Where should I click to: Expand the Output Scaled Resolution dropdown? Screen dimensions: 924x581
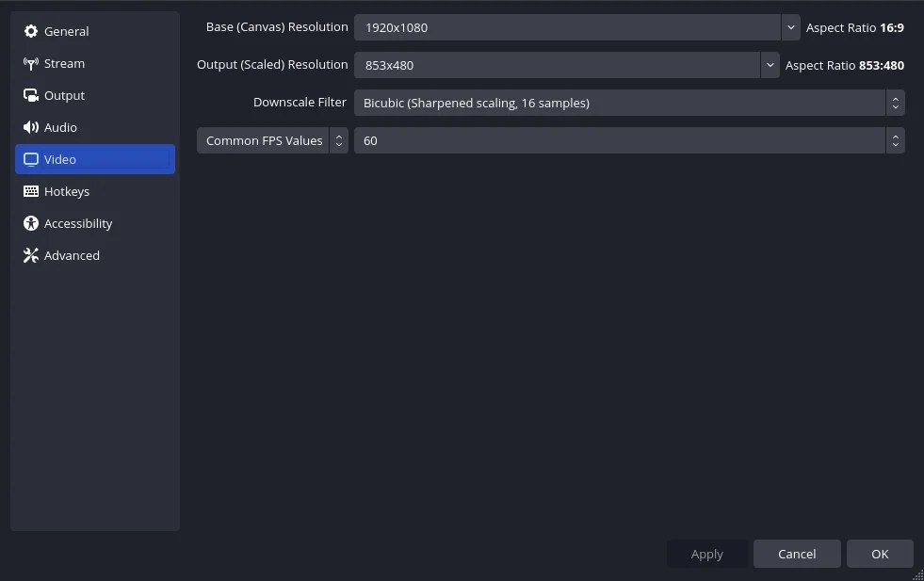(770, 65)
